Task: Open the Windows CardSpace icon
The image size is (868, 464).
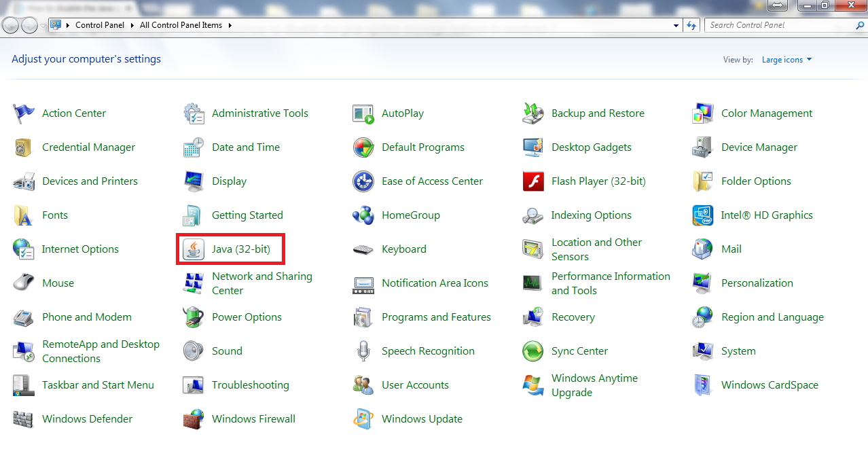Action: tap(703, 385)
